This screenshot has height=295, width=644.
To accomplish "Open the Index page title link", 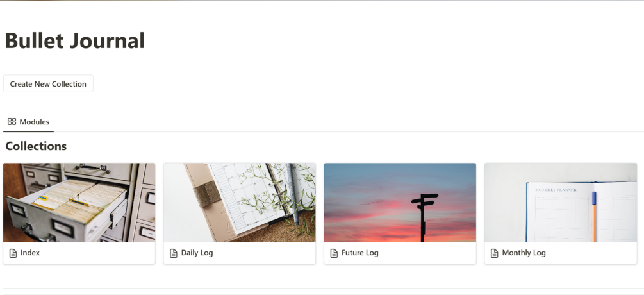I will [30, 253].
